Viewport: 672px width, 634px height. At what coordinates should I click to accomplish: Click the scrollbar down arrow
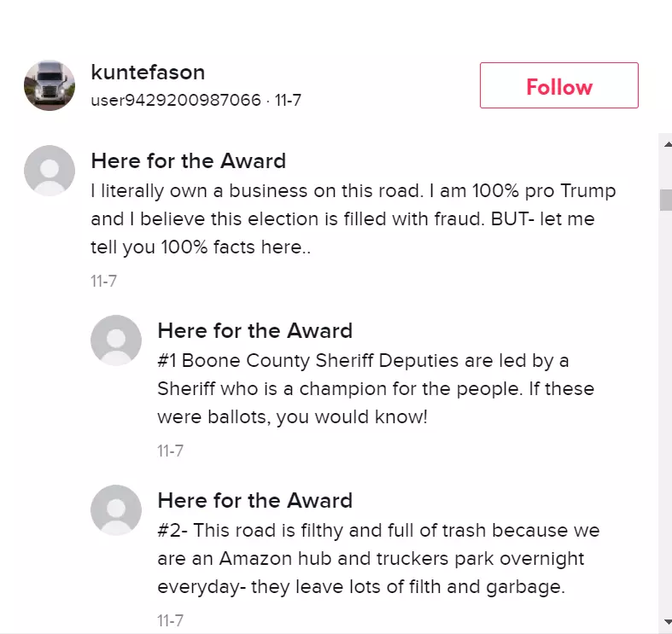point(667,621)
